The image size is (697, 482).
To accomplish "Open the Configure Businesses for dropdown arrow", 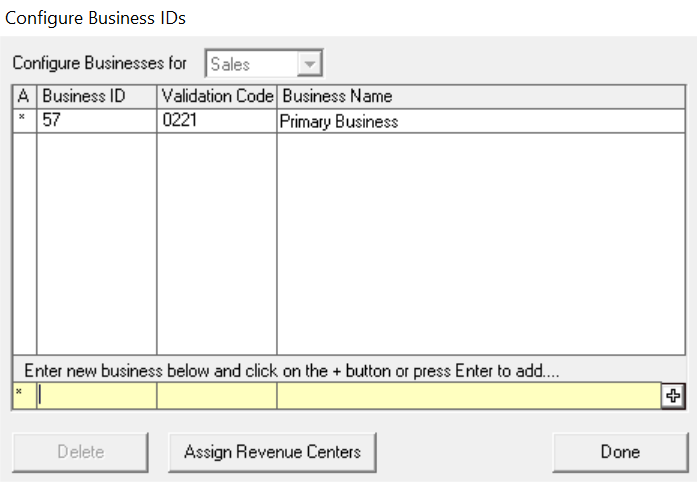I will pyautogui.click(x=309, y=64).
